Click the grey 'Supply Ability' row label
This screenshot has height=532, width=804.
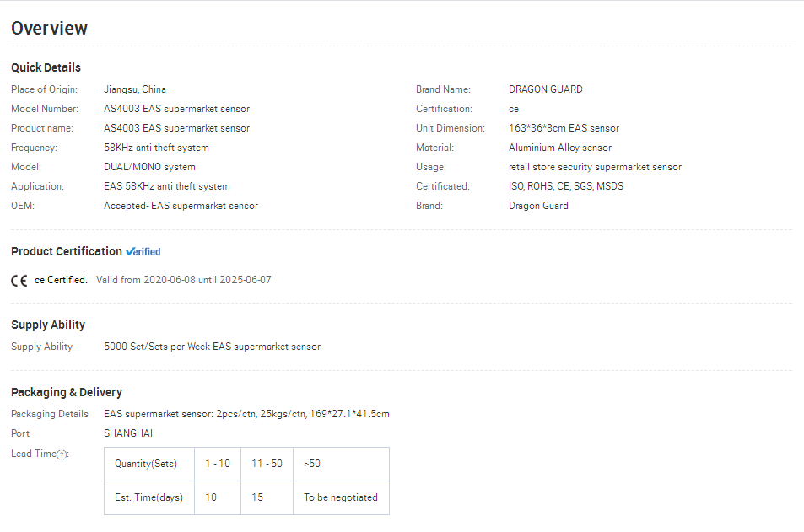pyautogui.click(x=41, y=347)
